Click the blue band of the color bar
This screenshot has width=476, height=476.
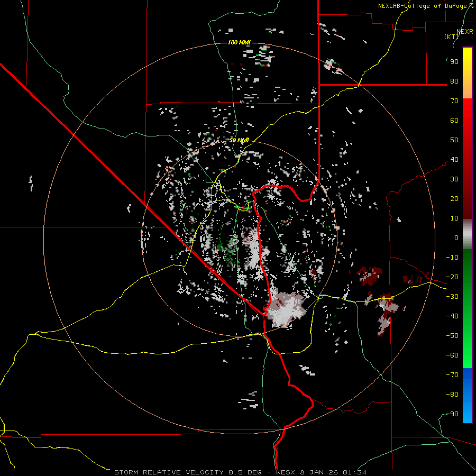coord(467,395)
